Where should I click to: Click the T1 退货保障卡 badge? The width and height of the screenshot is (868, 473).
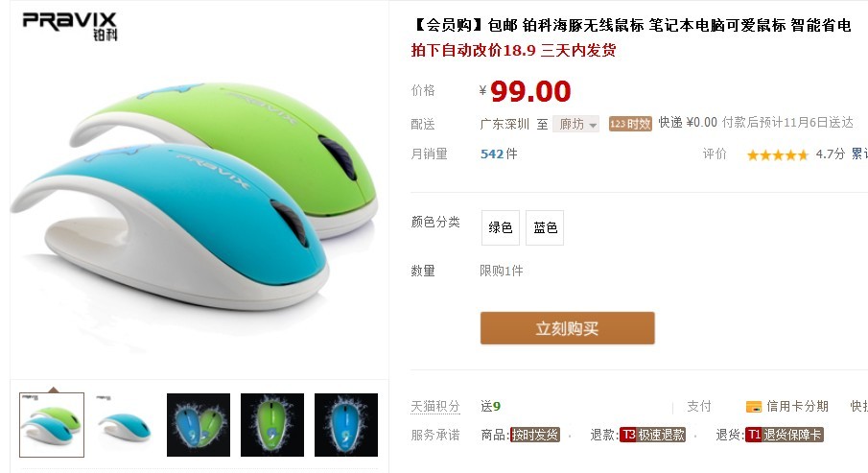point(784,435)
